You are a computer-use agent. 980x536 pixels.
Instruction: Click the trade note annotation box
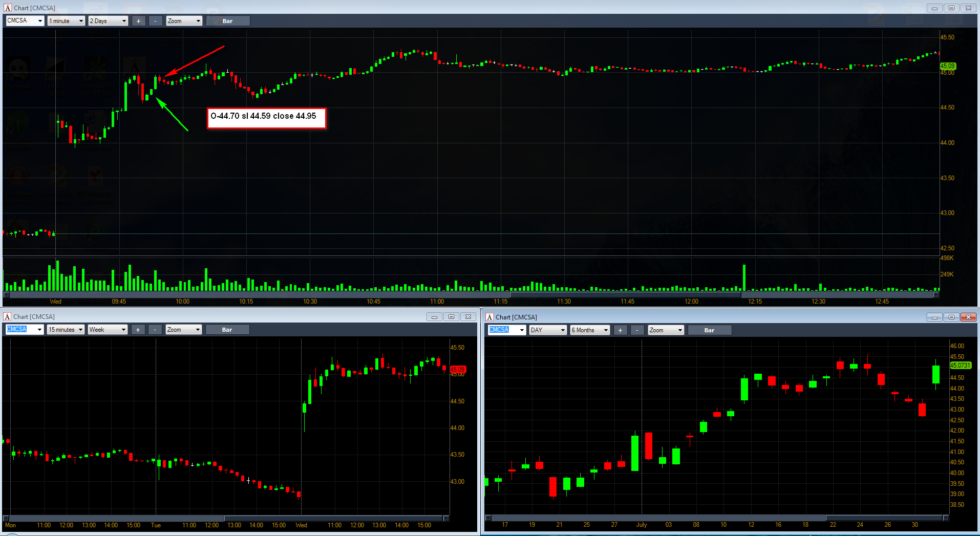[266, 118]
